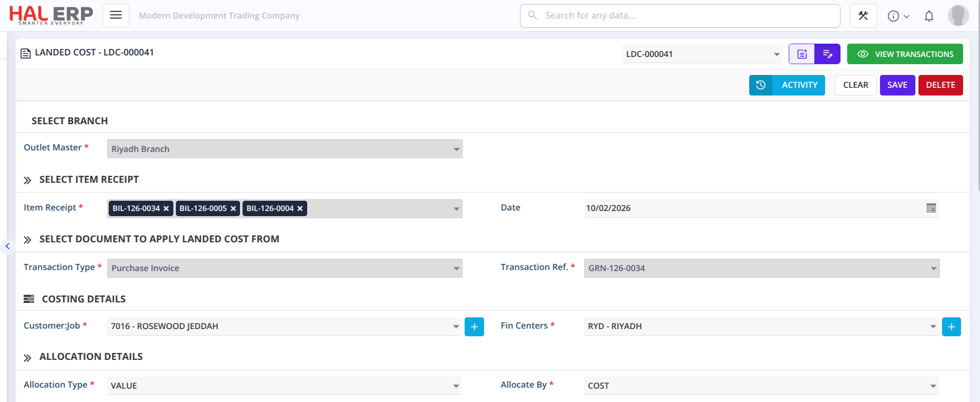Image resolution: width=980 pixels, height=402 pixels.
Task: Add a new Fin Center with plus
Action: (951, 327)
